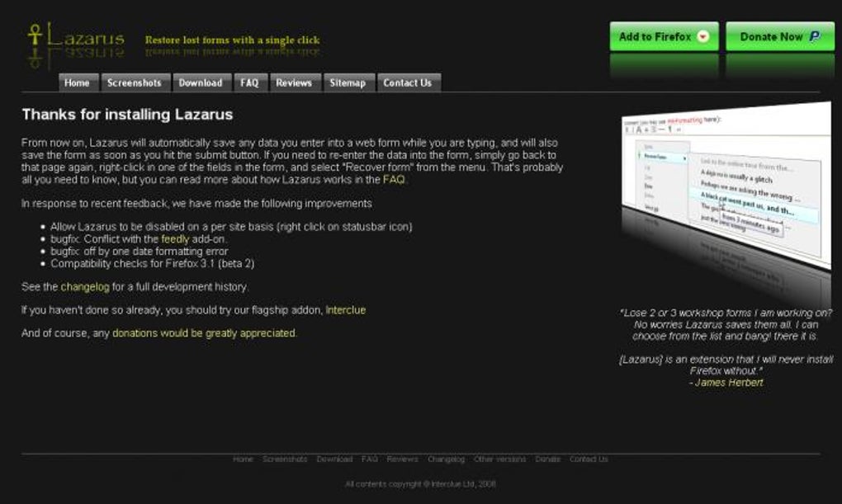Go to the Reviews navigation tab

coord(295,82)
